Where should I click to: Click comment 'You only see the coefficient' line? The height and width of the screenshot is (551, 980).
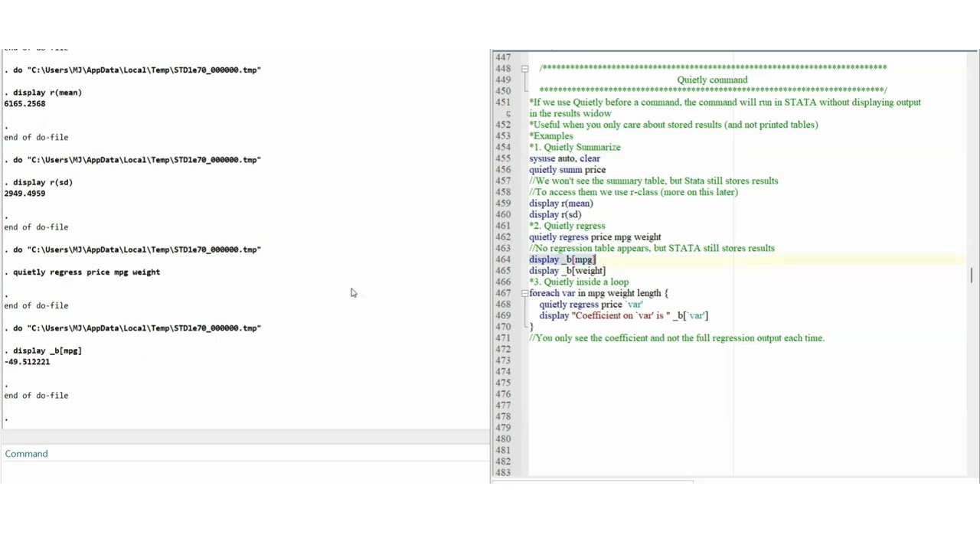(x=677, y=338)
